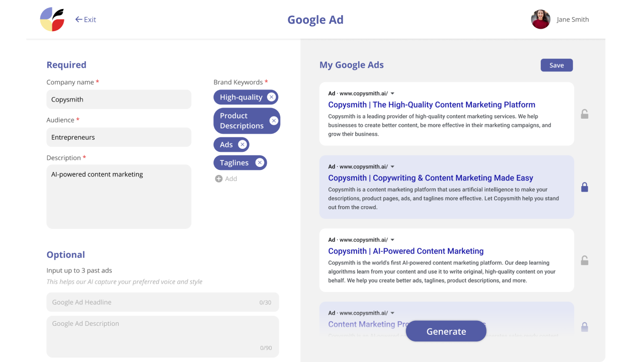Remove the Taglines keyword tag

[260, 162]
